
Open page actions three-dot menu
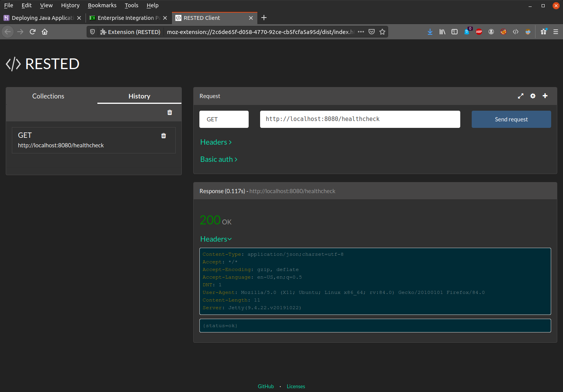point(361,32)
